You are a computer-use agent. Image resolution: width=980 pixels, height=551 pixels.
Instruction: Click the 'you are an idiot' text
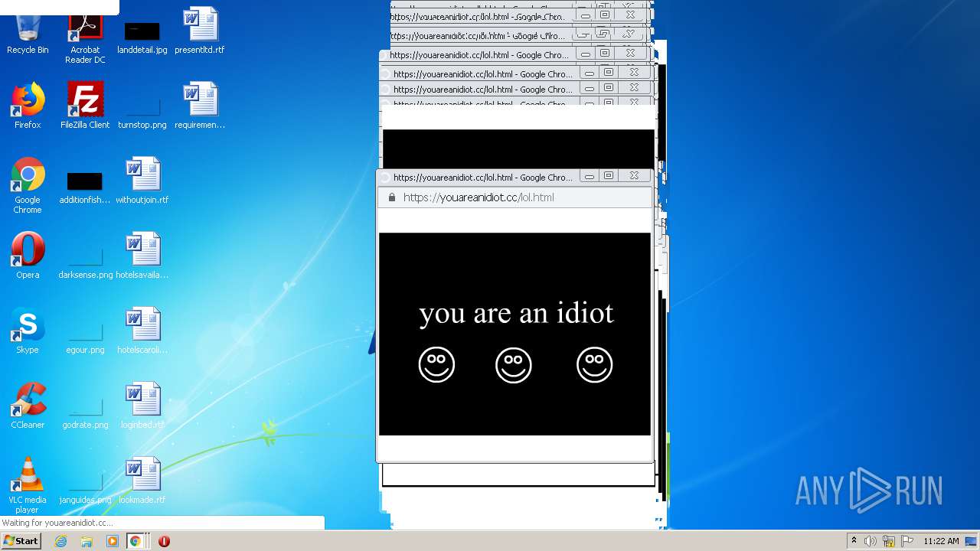click(x=517, y=313)
